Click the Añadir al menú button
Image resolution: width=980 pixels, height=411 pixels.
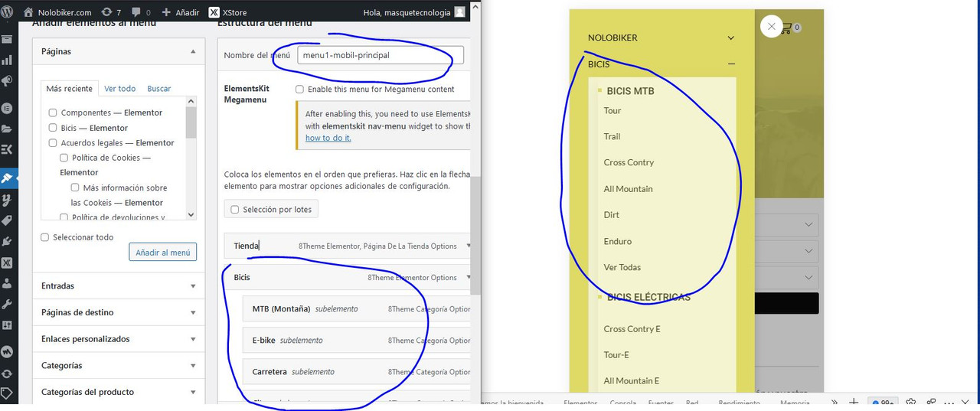163,252
